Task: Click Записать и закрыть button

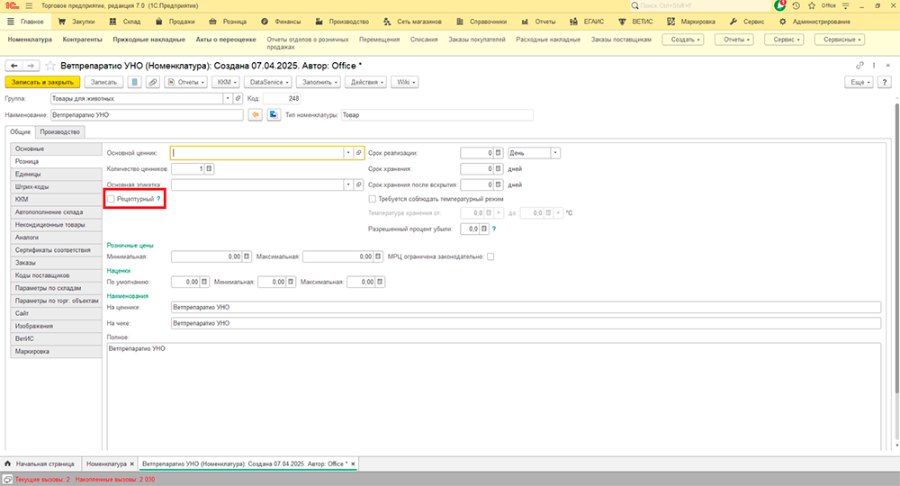Action: [x=42, y=82]
